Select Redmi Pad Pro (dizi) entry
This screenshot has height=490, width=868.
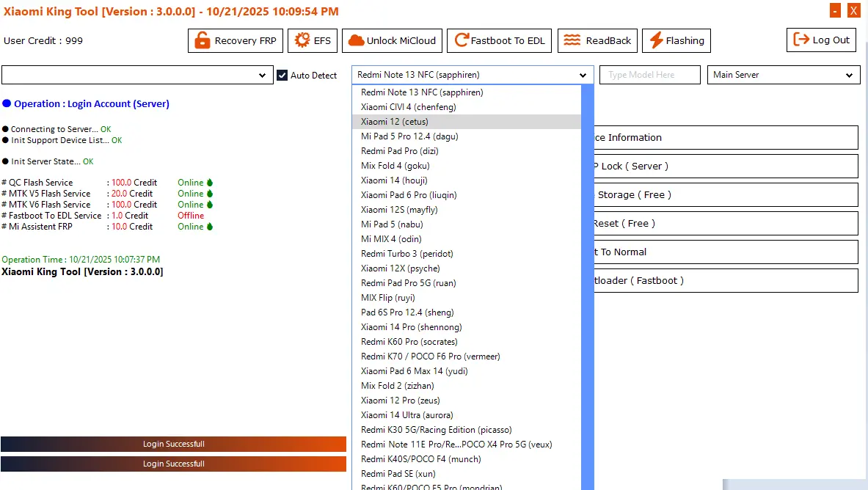click(x=467, y=151)
